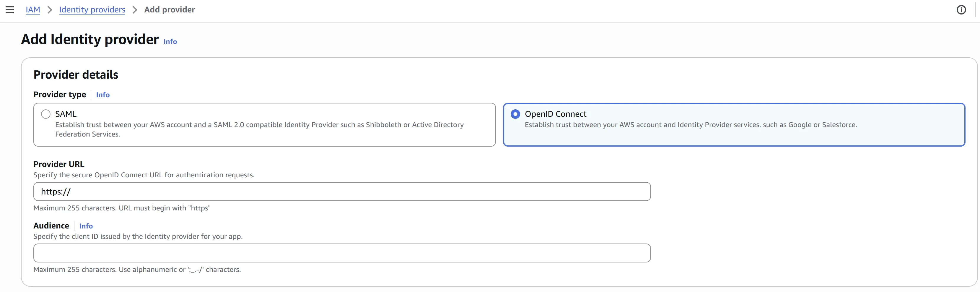The image size is (980, 292).
Task: Click the https:// prefix in the URL field
Action: click(56, 192)
